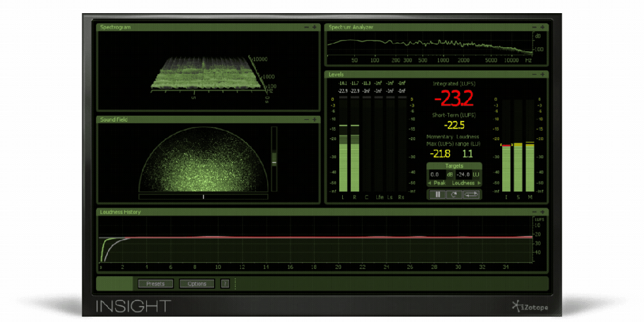
Task: Click the Loudness History panel title
Action: pos(120,212)
